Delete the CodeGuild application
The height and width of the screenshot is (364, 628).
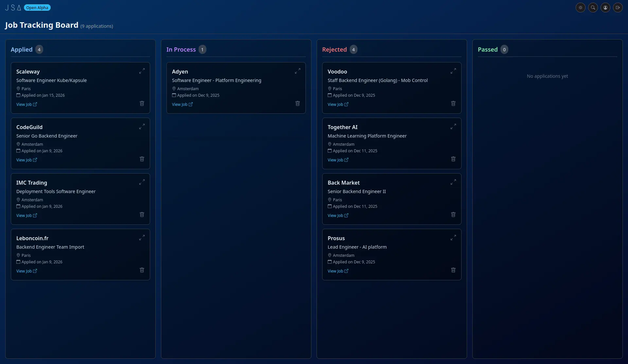click(x=142, y=159)
